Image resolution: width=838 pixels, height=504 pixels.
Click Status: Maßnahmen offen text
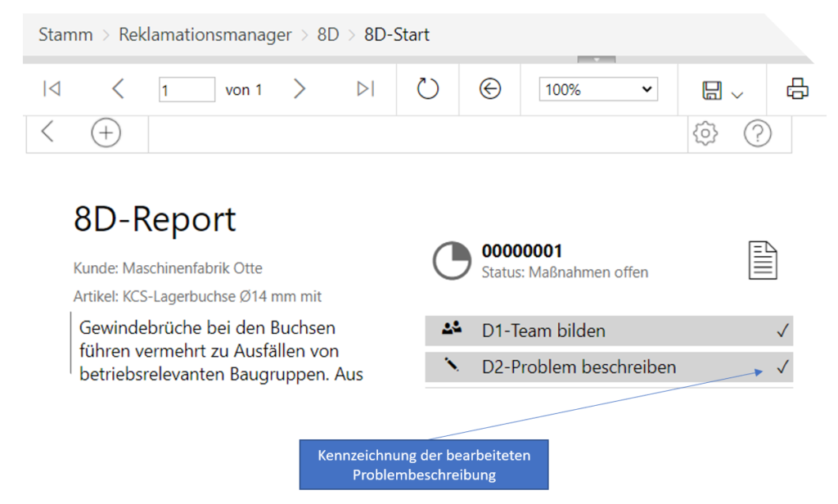[x=565, y=272]
